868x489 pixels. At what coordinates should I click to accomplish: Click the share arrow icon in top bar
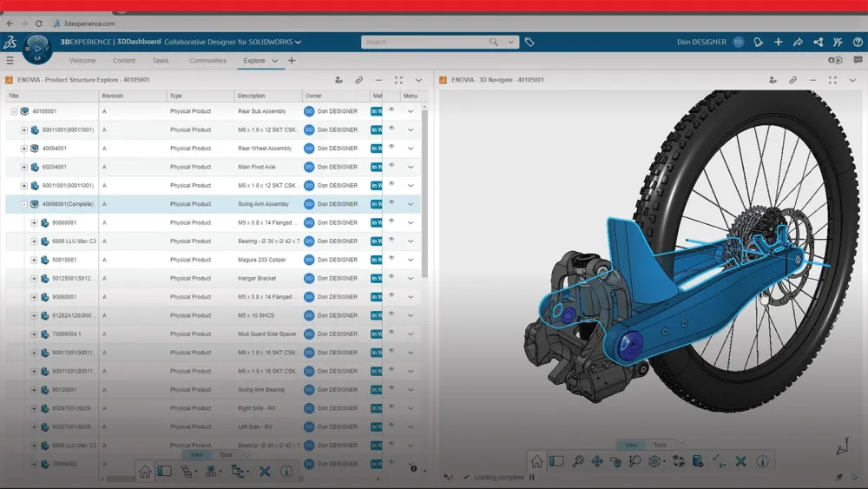(798, 42)
